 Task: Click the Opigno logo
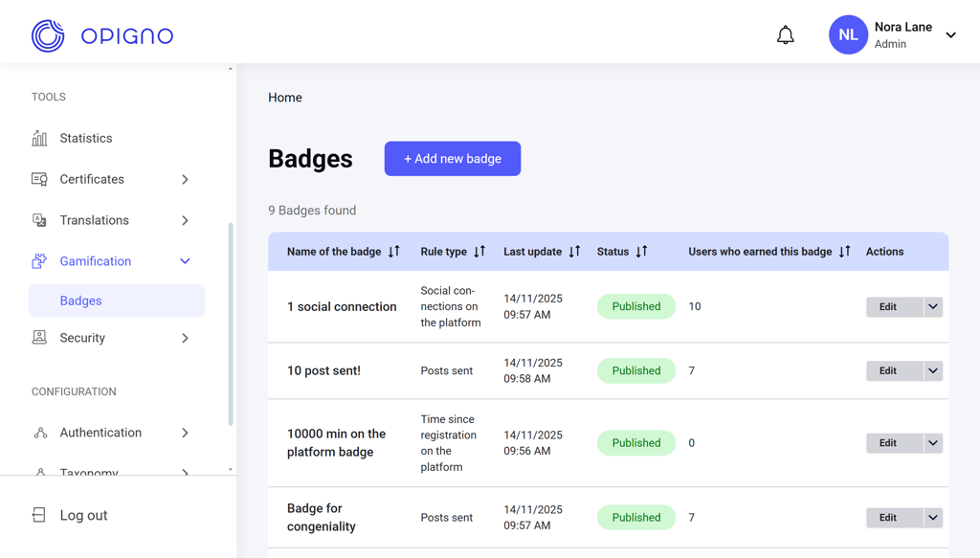(102, 35)
